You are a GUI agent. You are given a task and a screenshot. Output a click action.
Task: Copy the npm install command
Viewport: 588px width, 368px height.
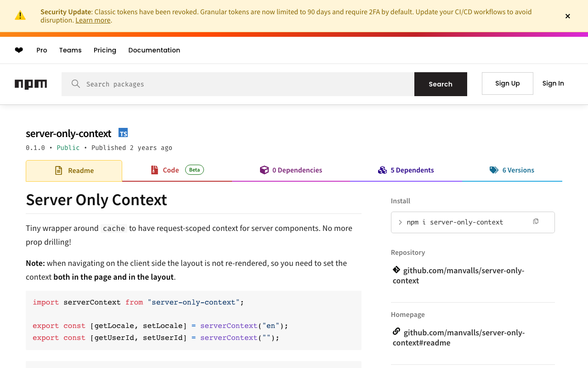pyautogui.click(x=536, y=222)
